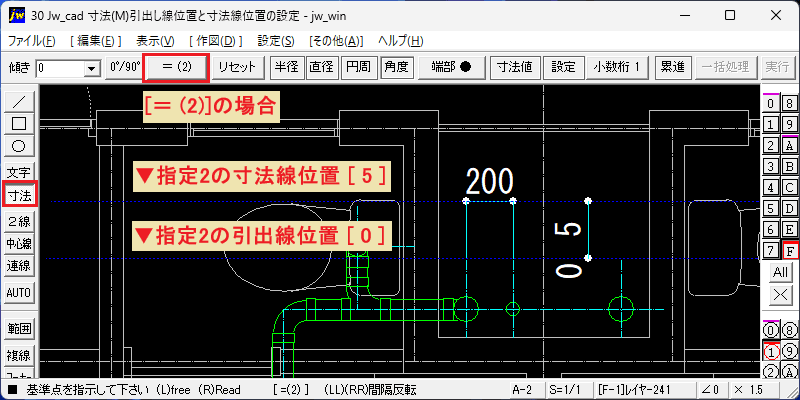
Task: Click the =(2) dimension setting button
Action: tap(176, 67)
